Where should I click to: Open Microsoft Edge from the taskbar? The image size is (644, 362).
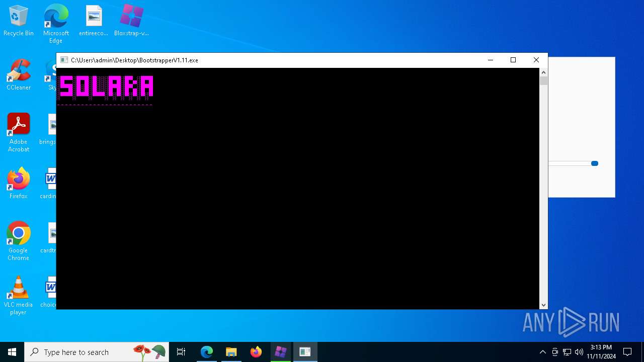(x=207, y=352)
